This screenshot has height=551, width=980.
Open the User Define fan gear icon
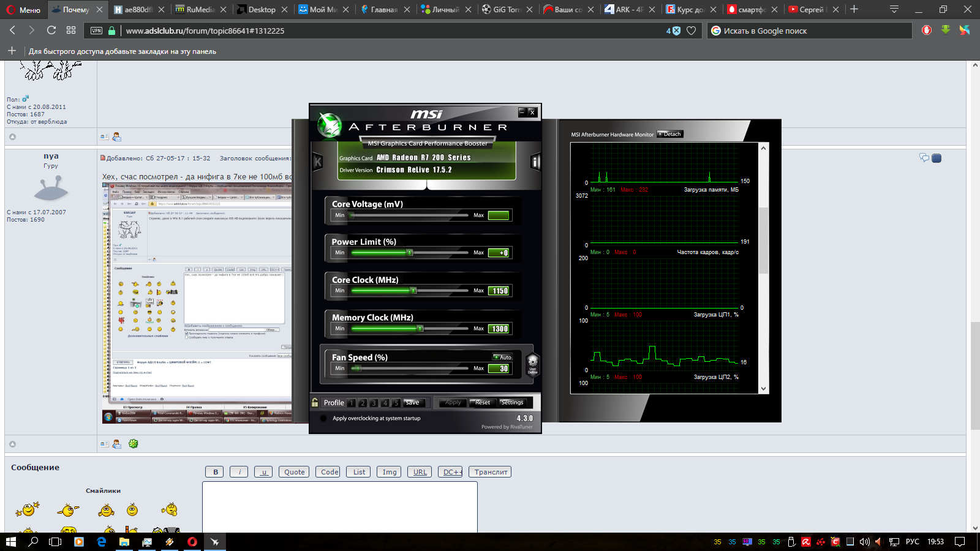pyautogui.click(x=532, y=362)
